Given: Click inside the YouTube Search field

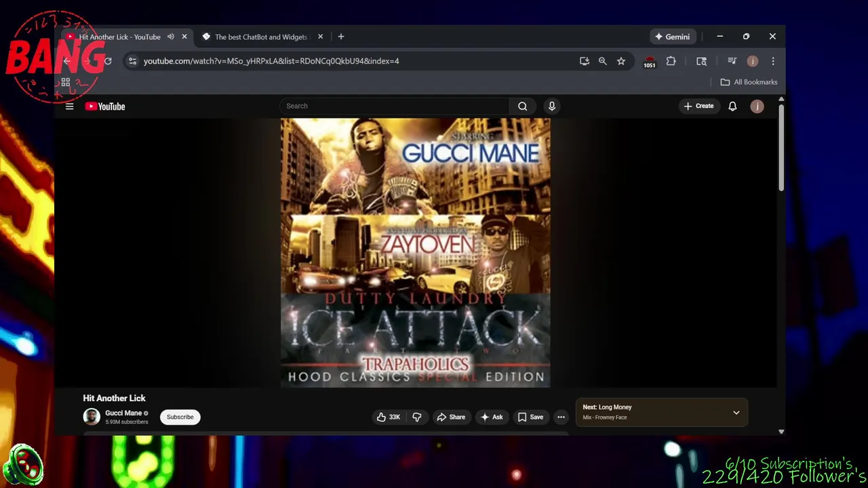Looking at the screenshot, I should tap(394, 106).
